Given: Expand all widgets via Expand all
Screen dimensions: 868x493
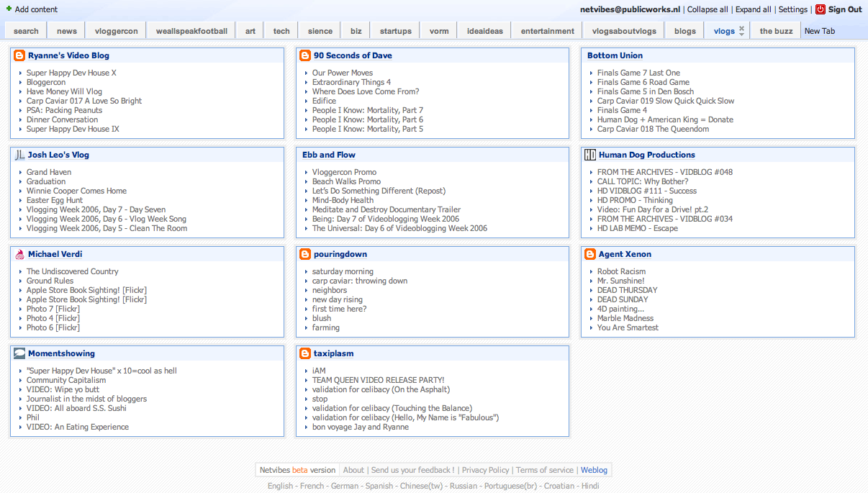Looking at the screenshot, I should click(x=753, y=9).
